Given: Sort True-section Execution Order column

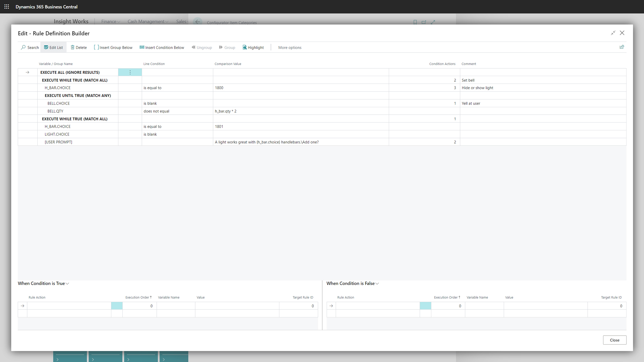Looking at the screenshot, I should (138, 298).
